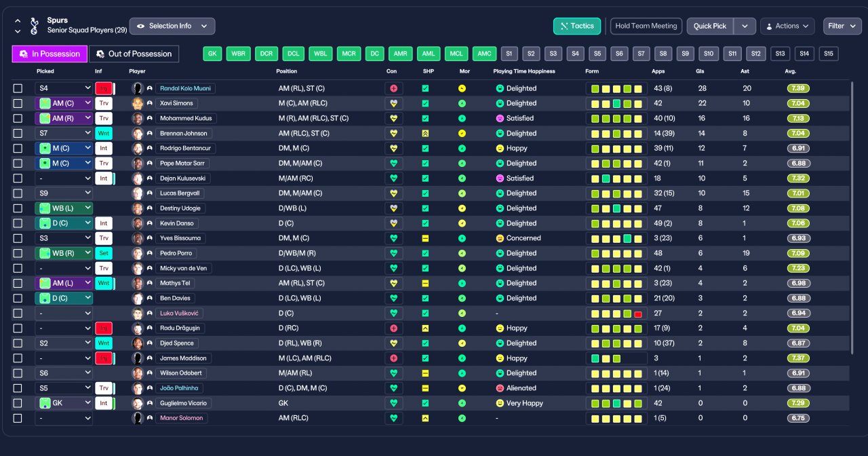
Task: Click Randal Kolo Muani's red injury icon
Action: pos(104,88)
